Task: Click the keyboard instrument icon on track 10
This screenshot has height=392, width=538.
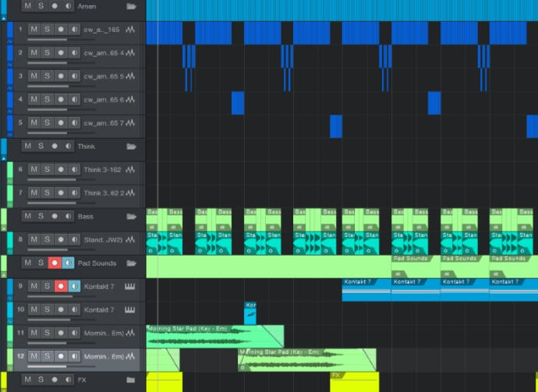Action: 130,309
